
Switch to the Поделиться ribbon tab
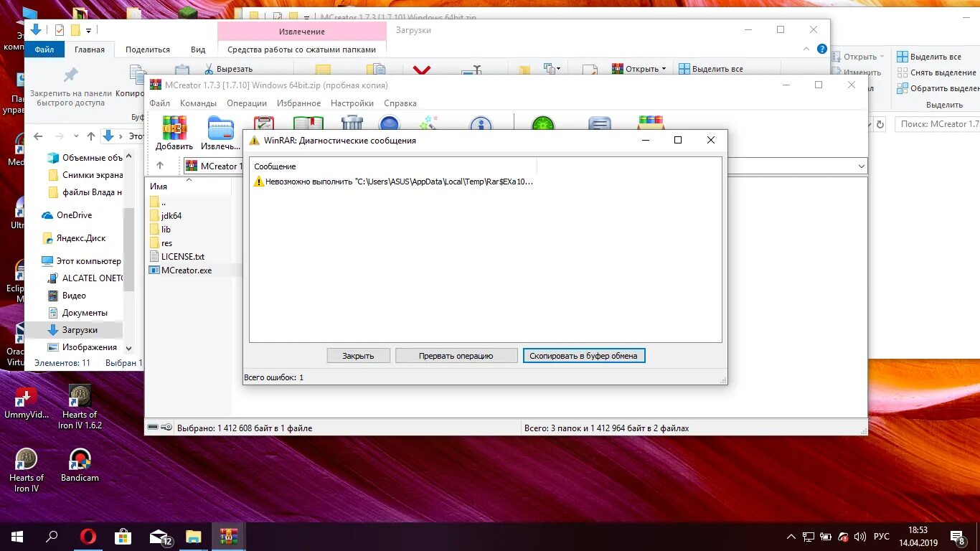point(148,50)
